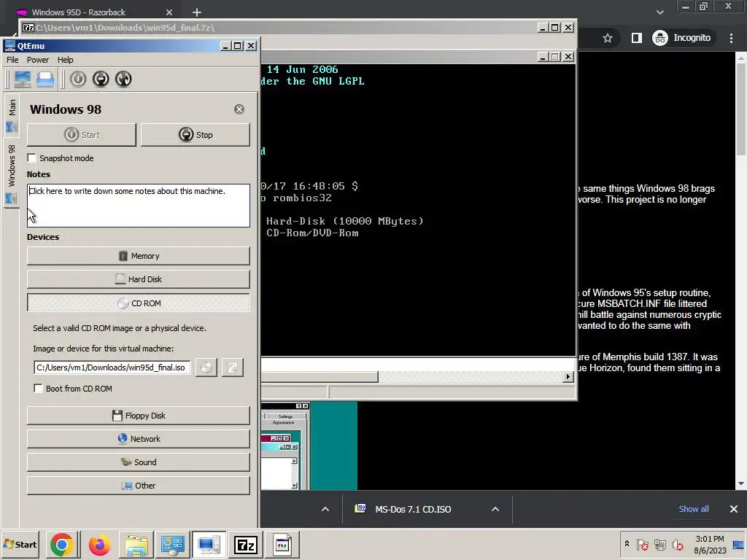Switch to 7-Zip in the taskbar
Viewport: 747px width, 560px height.
click(x=245, y=544)
